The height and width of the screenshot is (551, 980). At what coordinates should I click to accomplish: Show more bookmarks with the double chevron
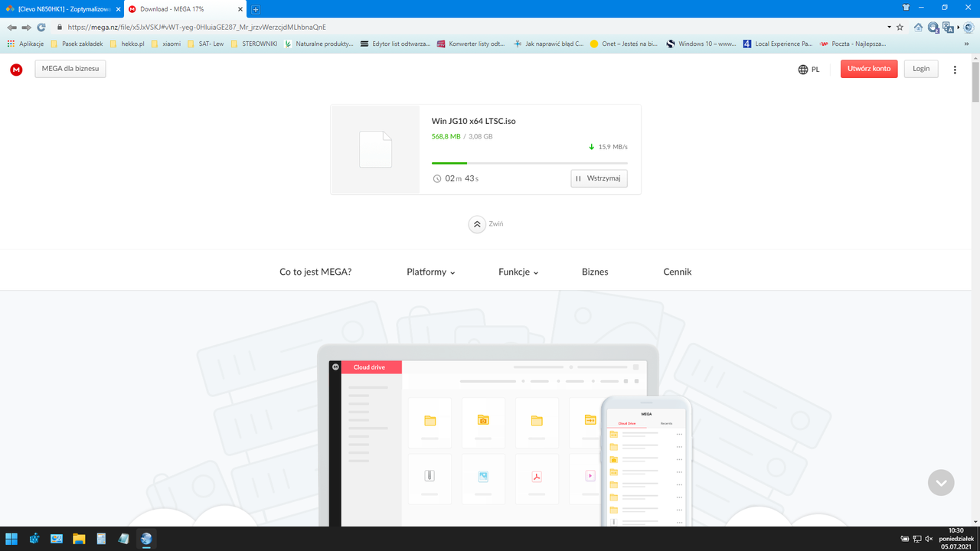[x=966, y=44]
